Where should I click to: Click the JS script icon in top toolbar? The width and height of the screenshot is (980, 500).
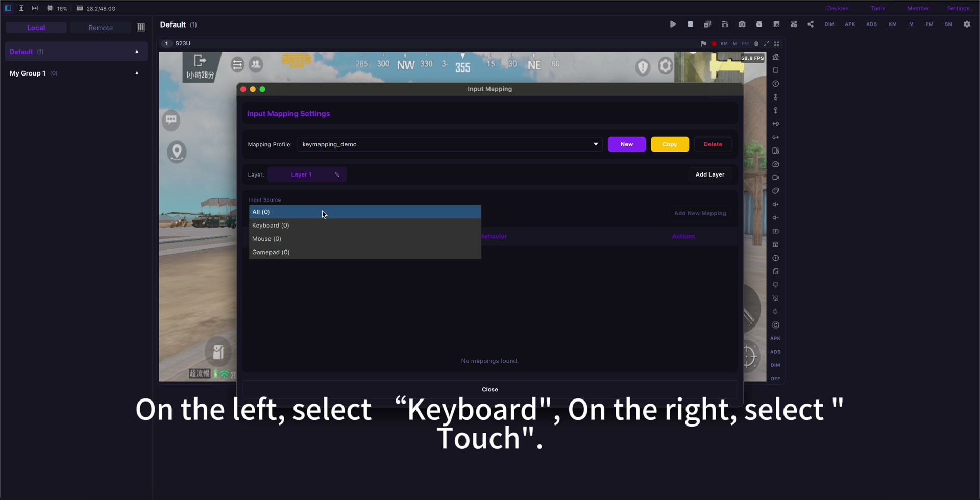pos(776,24)
